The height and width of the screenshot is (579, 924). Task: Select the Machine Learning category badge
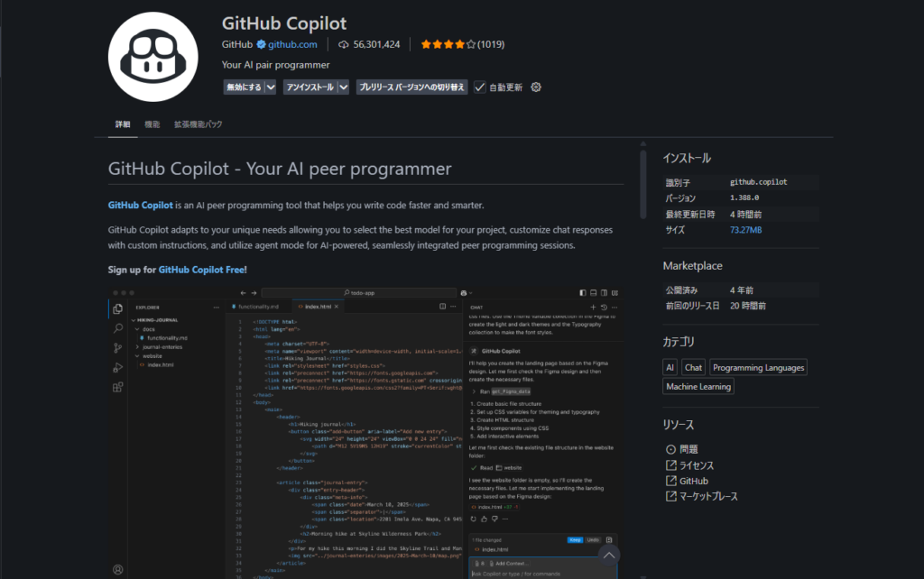(698, 386)
